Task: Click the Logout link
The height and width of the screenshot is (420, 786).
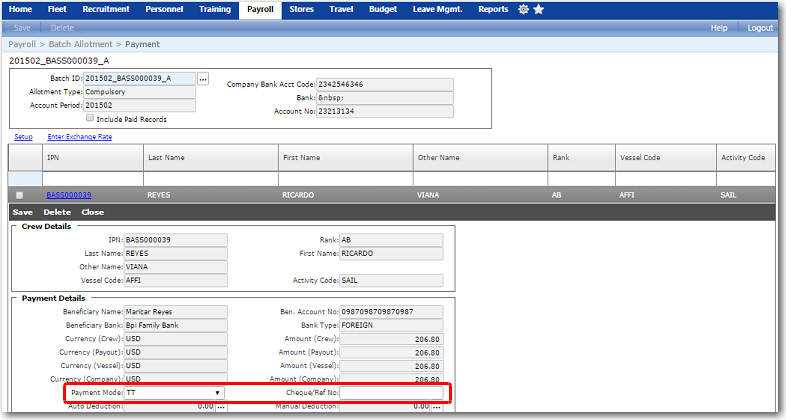Action: tap(760, 28)
